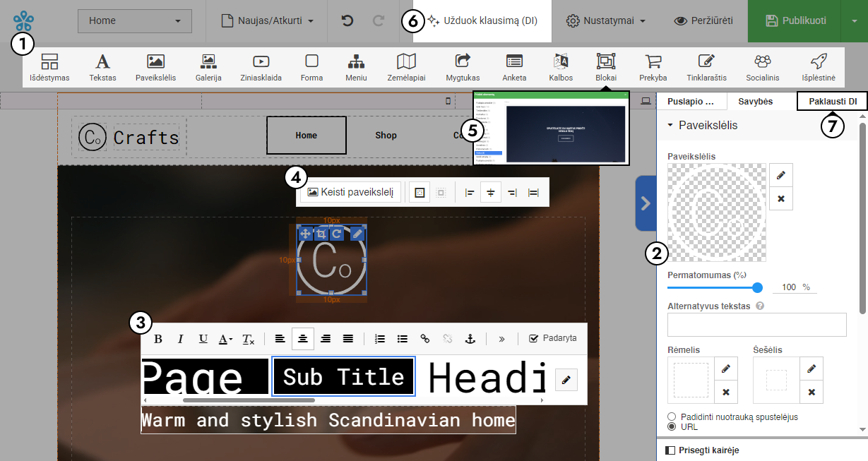Screen dimensions: 868x461
Task: Click the Blokai blocks icon
Action: click(606, 67)
